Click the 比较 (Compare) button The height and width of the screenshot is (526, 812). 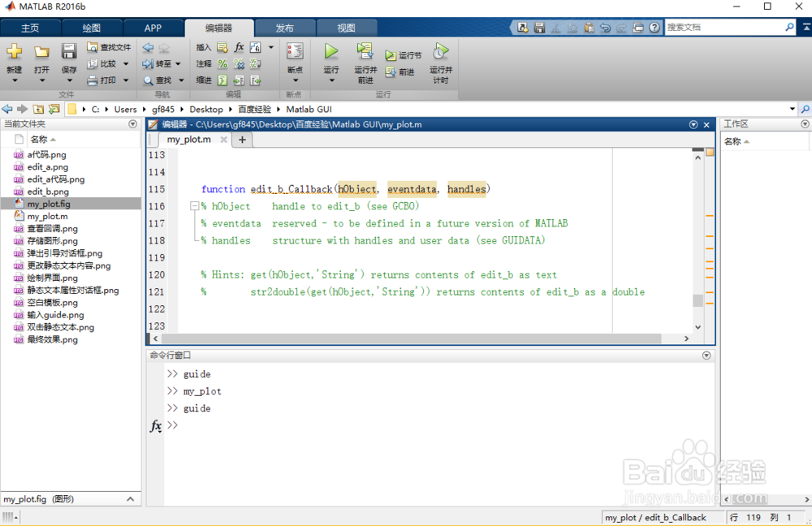[102, 63]
